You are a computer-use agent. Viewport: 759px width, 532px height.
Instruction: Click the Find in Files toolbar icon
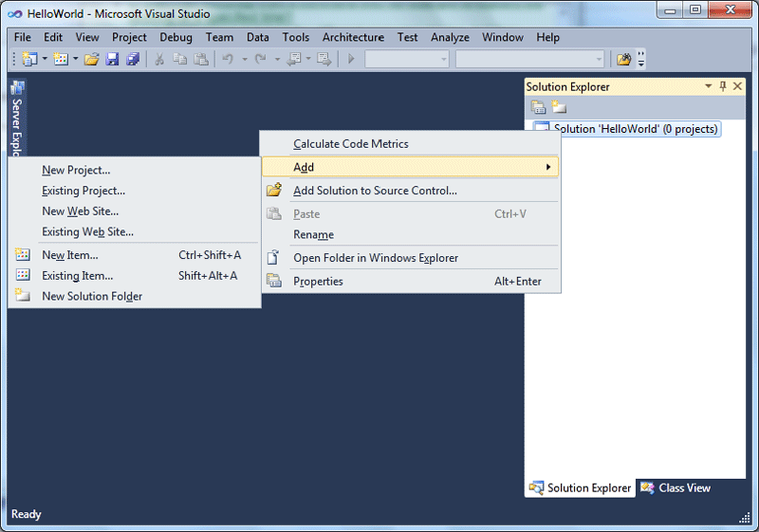click(x=624, y=59)
